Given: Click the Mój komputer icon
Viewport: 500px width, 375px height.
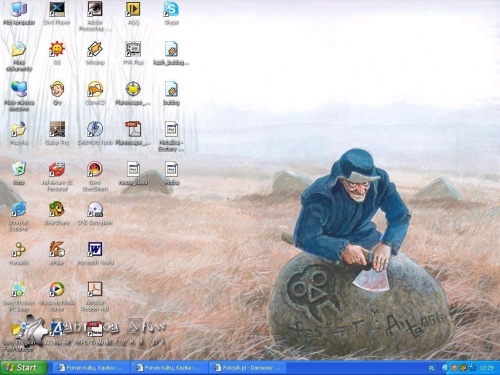Looking at the screenshot, I should [x=19, y=13].
